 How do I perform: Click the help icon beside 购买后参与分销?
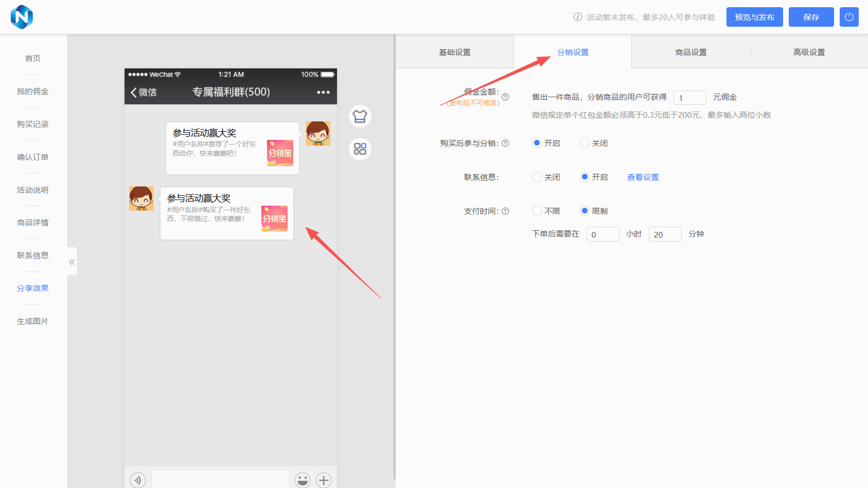click(505, 143)
